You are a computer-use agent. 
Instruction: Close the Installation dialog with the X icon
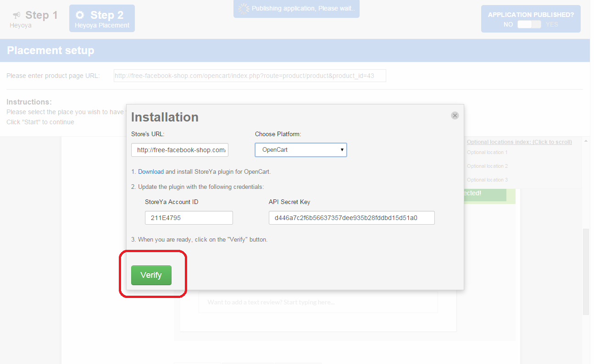pyautogui.click(x=455, y=116)
